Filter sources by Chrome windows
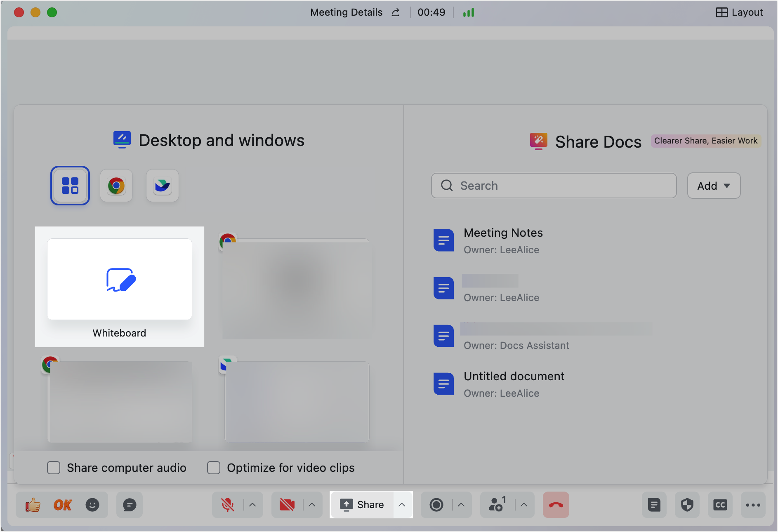 [x=116, y=186]
